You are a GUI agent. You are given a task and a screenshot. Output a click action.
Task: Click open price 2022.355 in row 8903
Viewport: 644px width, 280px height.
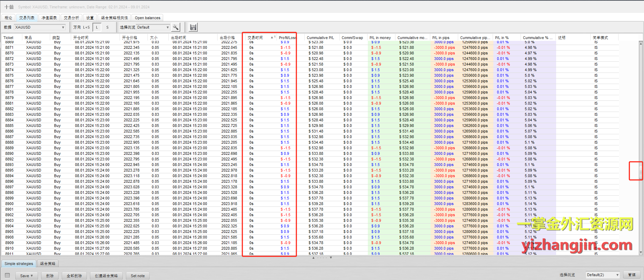tap(131, 220)
